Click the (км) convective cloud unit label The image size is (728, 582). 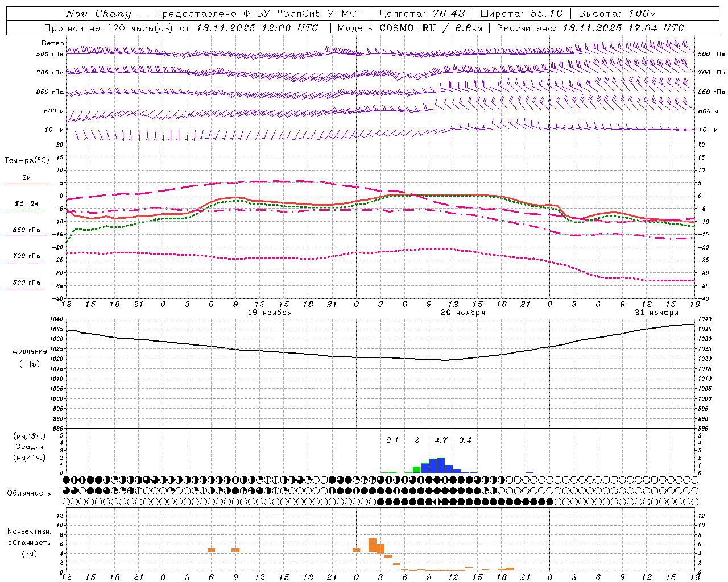[30, 554]
